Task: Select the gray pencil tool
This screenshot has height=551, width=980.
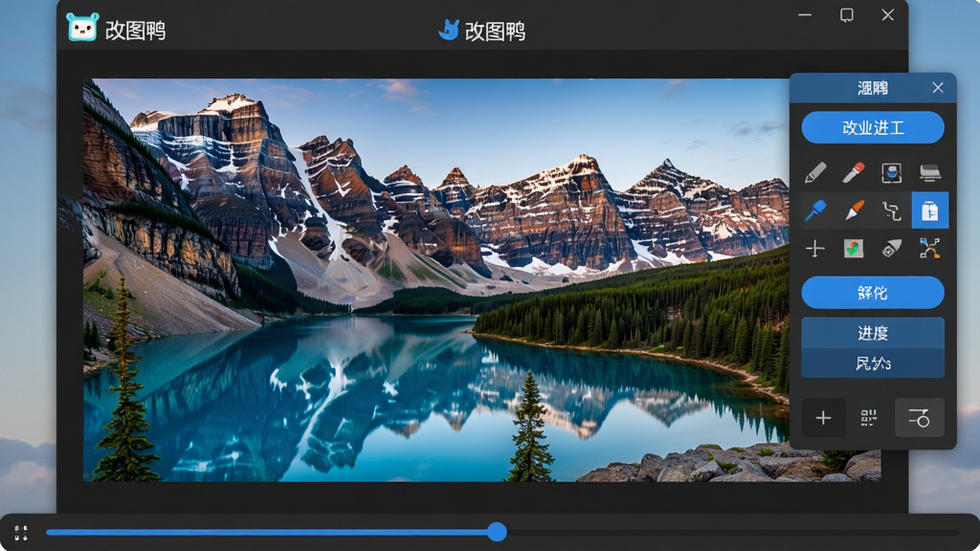Action: (815, 172)
